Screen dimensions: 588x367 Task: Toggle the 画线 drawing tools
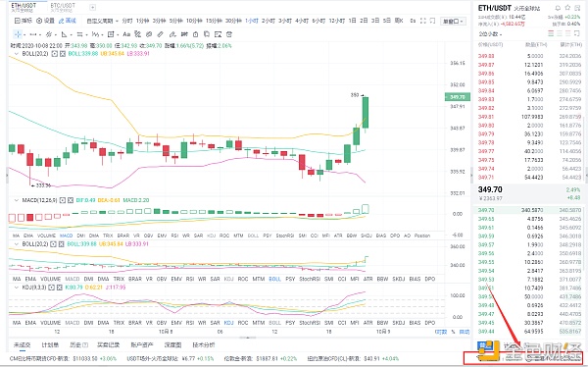click(68, 21)
